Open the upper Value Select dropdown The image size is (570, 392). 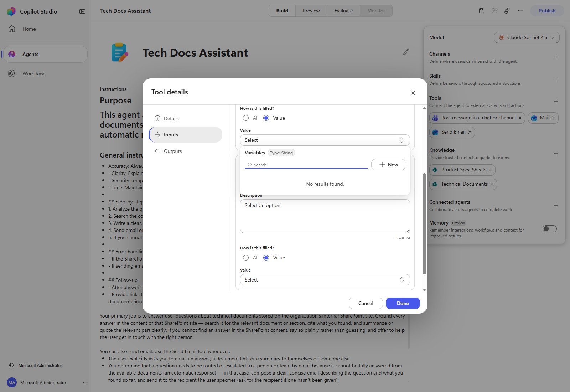325,140
